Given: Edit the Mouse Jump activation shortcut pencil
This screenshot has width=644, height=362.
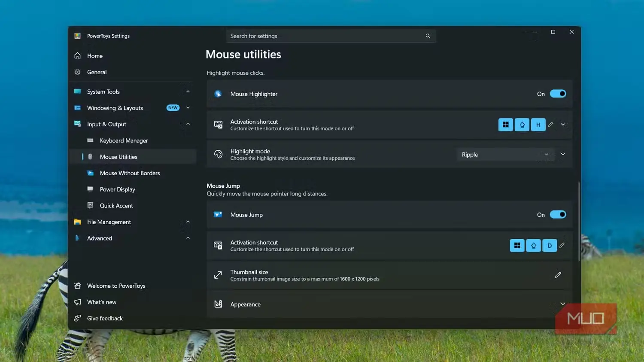Looking at the screenshot, I should [562, 245].
